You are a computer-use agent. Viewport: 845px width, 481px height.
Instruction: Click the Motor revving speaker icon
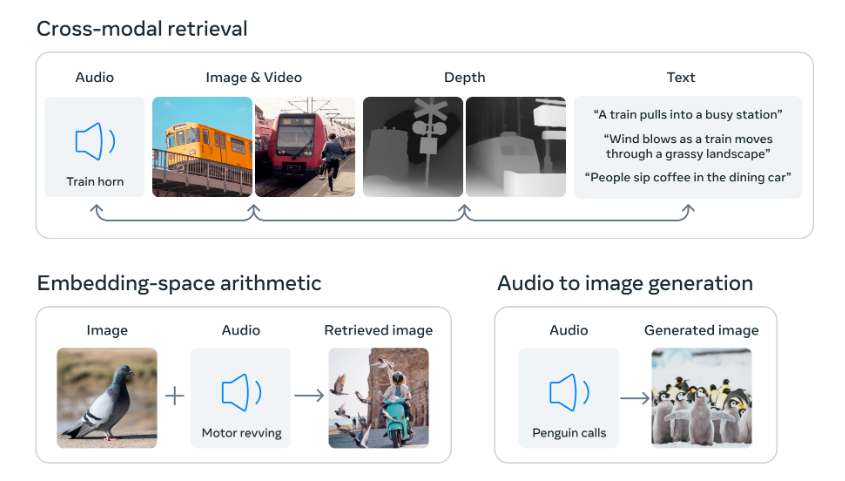(x=241, y=393)
